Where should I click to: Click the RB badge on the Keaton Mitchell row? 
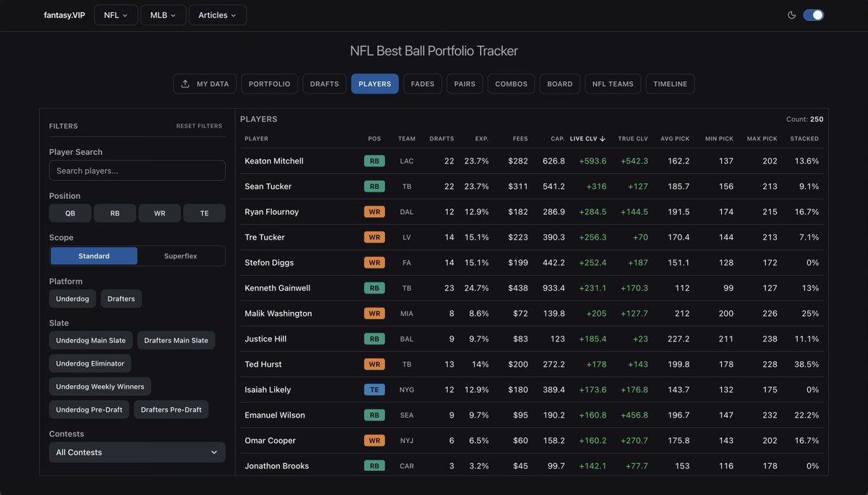pos(374,161)
